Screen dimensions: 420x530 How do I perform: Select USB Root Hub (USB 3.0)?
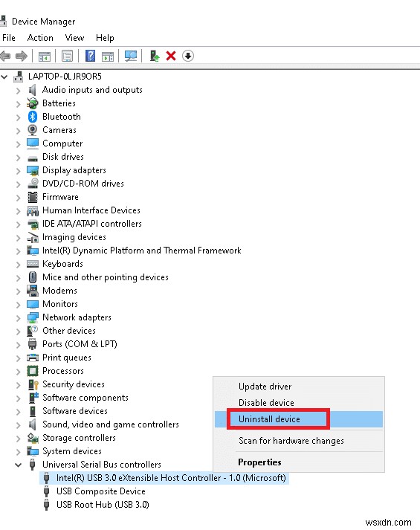coord(103,505)
